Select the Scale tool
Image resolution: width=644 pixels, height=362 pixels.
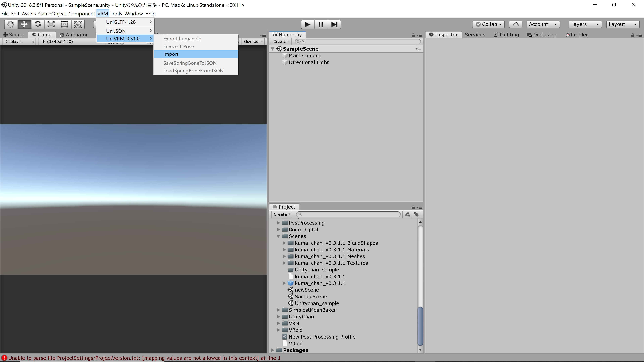(x=51, y=24)
